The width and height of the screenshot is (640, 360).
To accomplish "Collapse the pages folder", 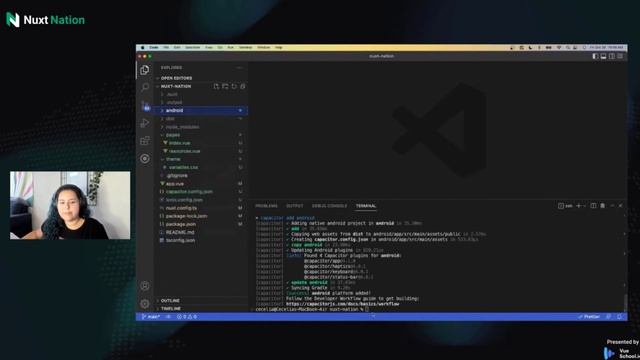I will point(200,135).
